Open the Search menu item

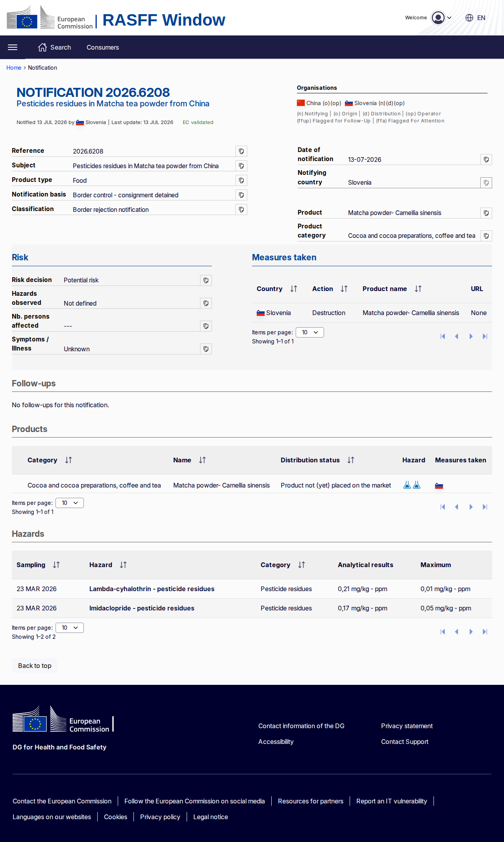(55, 47)
